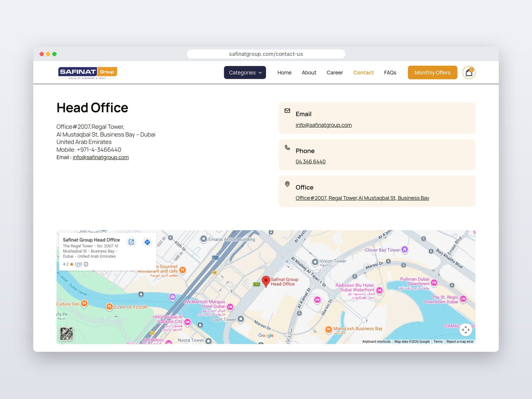Call the 04 346 6440 phone link

pos(311,162)
